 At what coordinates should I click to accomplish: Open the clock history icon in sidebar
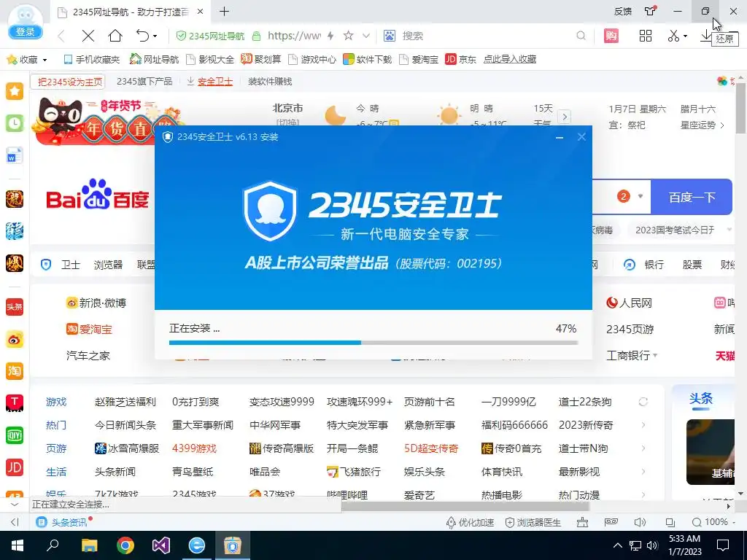[15, 123]
